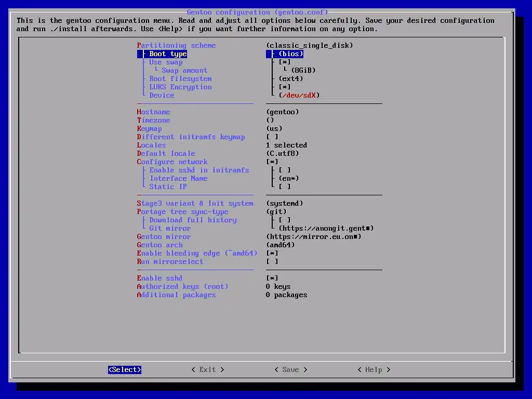This screenshot has width=532, height=399.
Task: Open the Gentoo arch entry
Action: pos(160,245)
